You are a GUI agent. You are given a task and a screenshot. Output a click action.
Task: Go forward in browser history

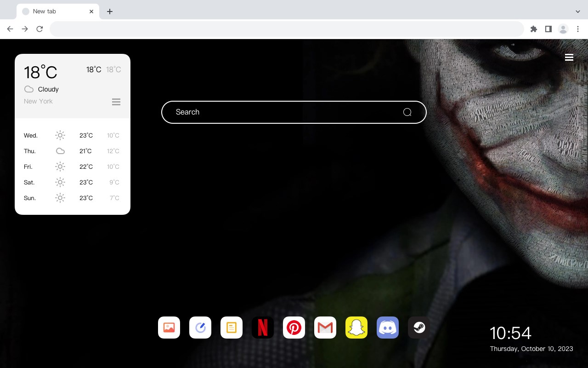(25, 29)
